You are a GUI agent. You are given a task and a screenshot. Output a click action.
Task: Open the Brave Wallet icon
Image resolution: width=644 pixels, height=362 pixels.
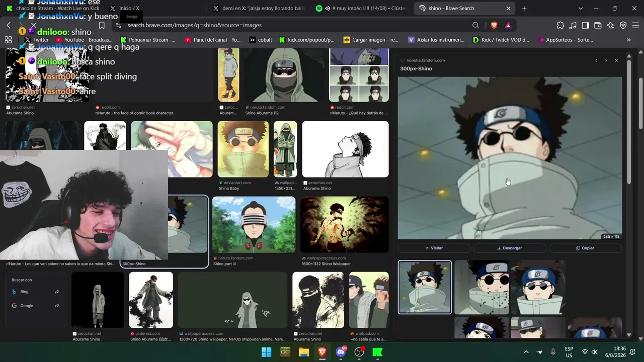[x=598, y=25]
